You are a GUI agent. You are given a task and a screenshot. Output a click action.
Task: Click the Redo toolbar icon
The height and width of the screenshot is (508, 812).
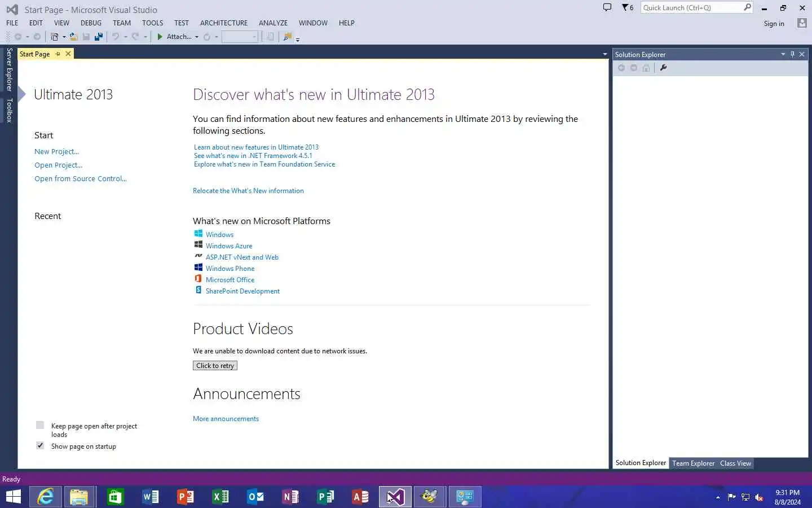tap(135, 37)
